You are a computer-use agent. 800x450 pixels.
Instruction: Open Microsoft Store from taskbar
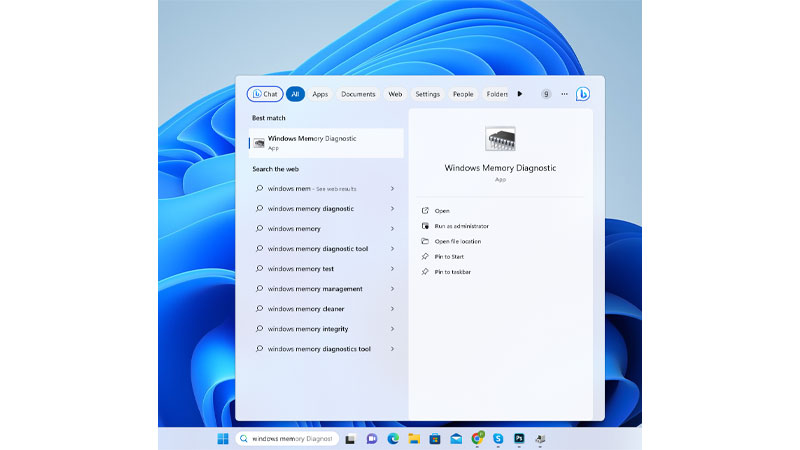click(435, 439)
